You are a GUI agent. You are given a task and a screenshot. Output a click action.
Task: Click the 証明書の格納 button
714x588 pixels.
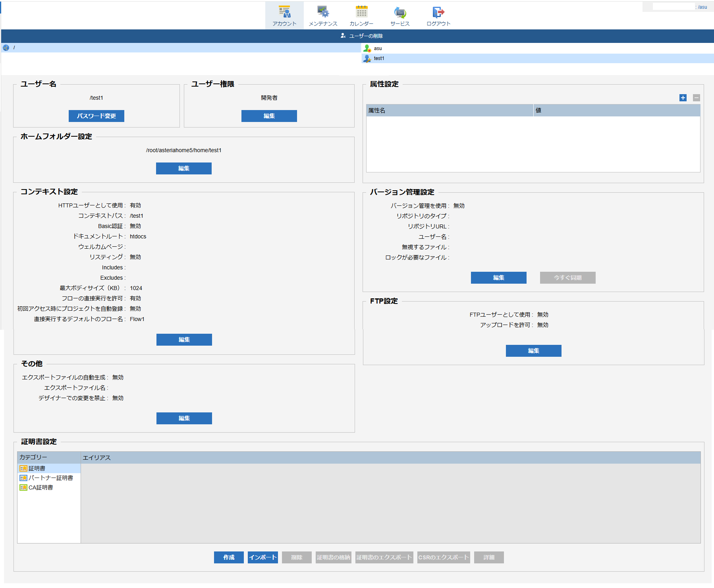coord(334,557)
